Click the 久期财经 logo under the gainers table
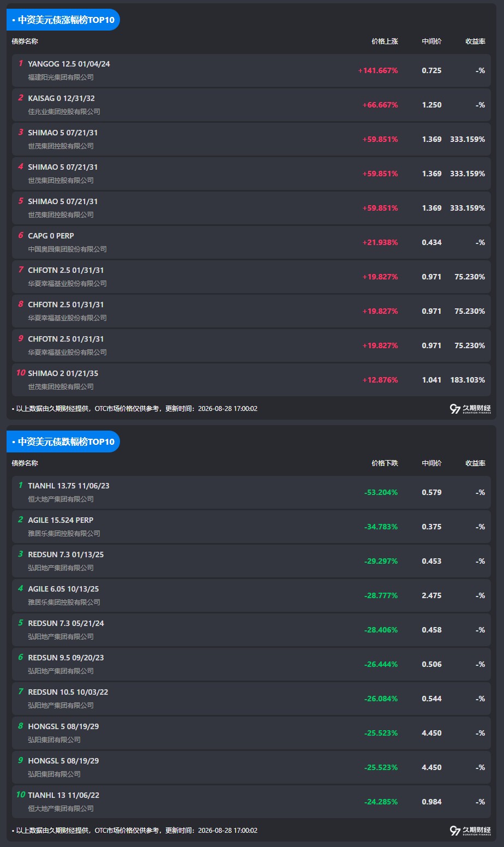 point(470,409)
